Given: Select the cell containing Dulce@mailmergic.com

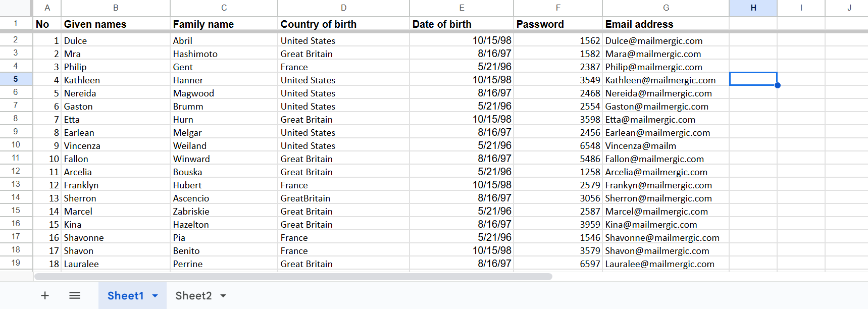Looking at the screenshot, I should pos(665,41).
